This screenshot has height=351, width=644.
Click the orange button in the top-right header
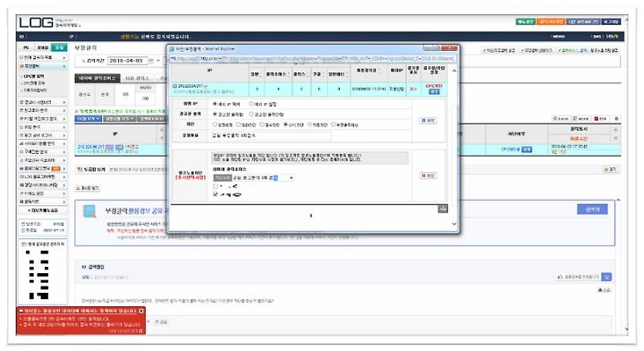tap(551, 21)
